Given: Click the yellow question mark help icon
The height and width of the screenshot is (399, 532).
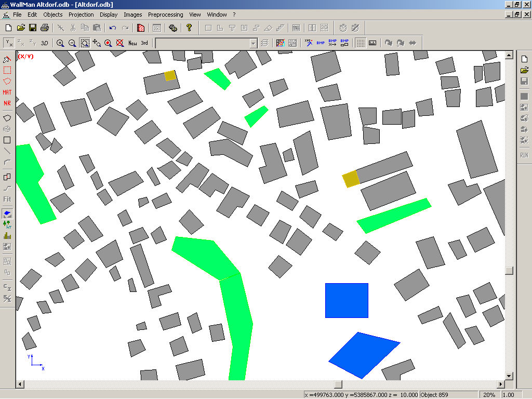Looking at the screenshot, I should pos(189,28).
